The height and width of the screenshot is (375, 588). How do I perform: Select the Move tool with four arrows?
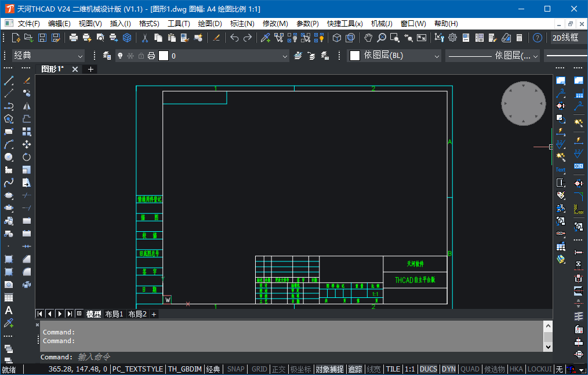[x=27, y=144]
